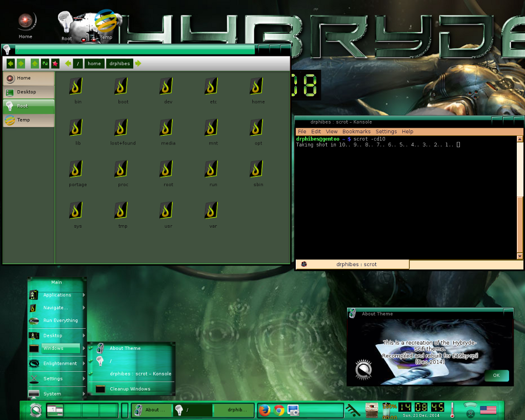Viewport: 525px width, 420px height.
Task: Select Root in file manager sidebar
Action: (29, 106)
